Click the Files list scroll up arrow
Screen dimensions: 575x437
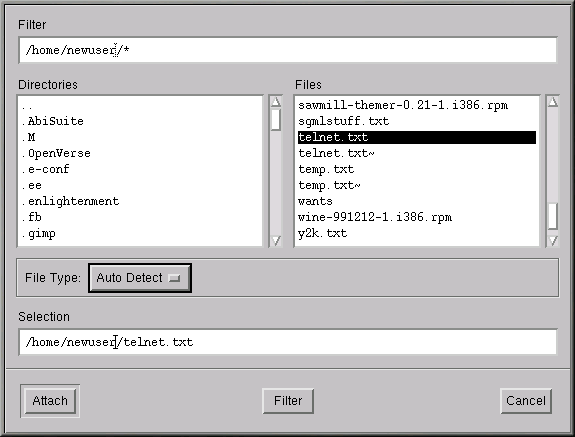click(553, 102)
